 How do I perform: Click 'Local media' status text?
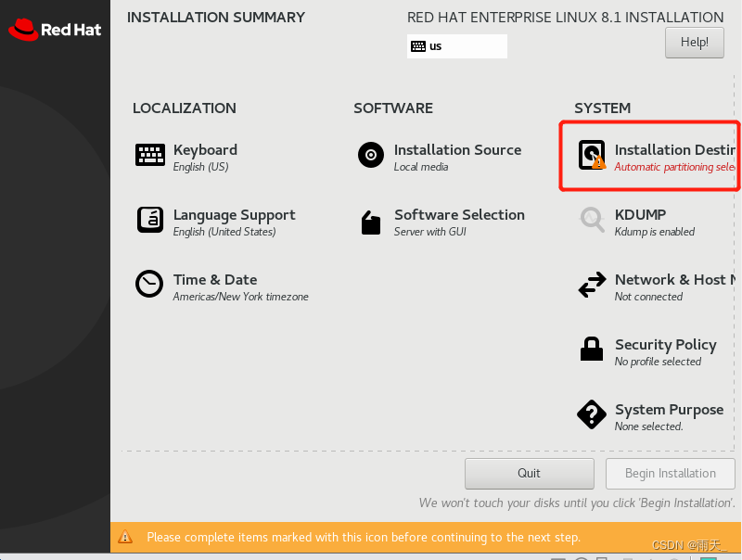[421, 167]
